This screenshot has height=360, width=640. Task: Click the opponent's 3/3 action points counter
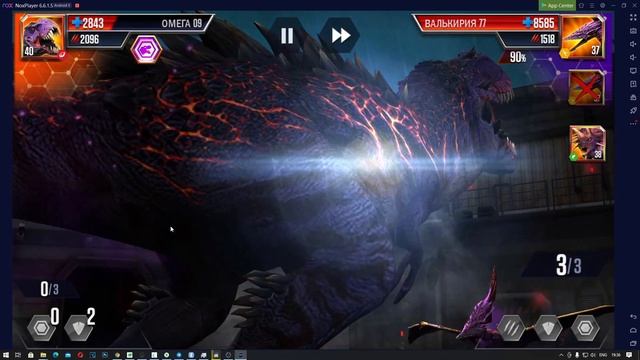coord(569,265)
